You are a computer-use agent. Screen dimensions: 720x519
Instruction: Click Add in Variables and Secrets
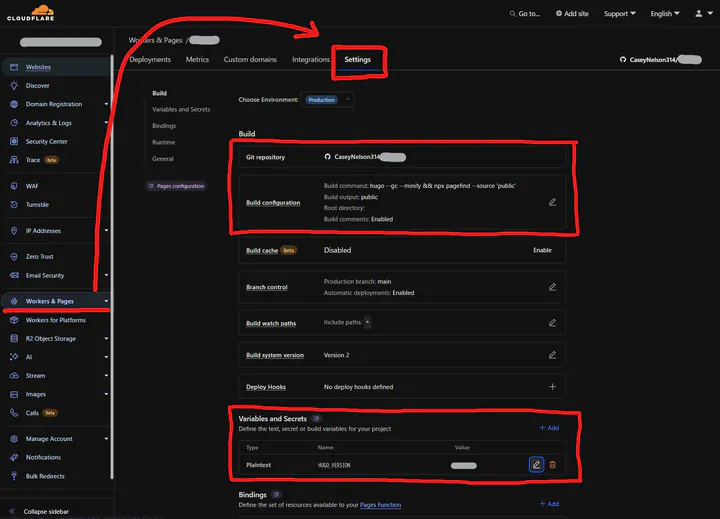click(x=549, y=428)
